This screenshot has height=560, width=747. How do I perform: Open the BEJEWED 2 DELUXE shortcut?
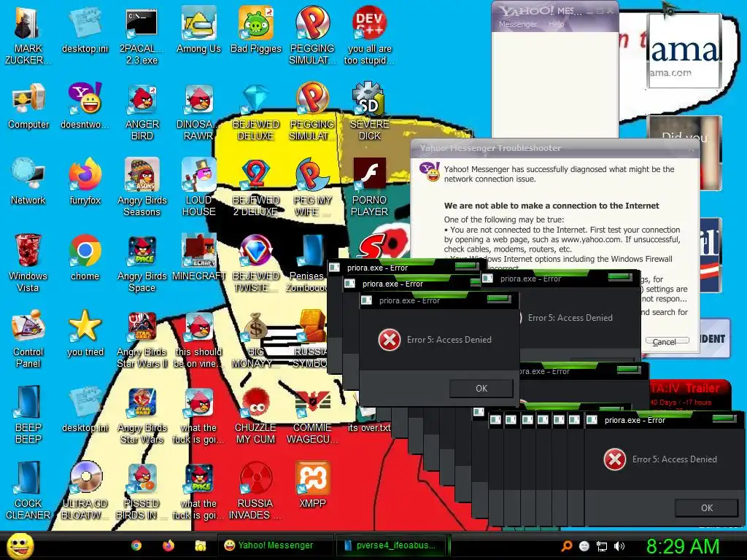tap(256, 187)
